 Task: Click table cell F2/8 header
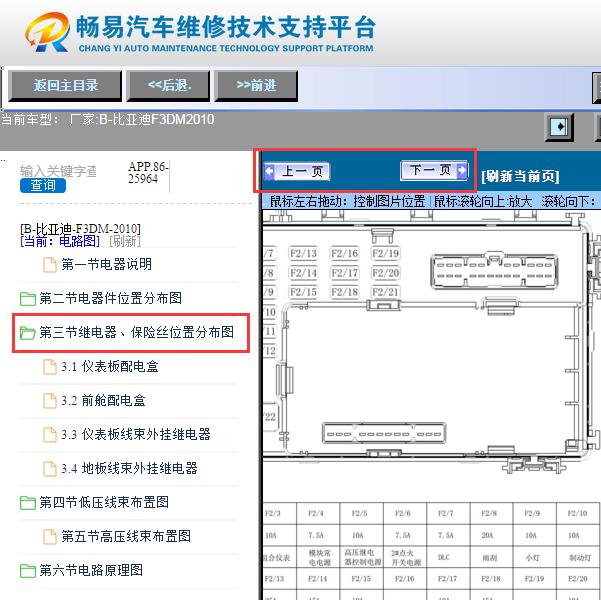pyautogui.click(x=491, y=513)
